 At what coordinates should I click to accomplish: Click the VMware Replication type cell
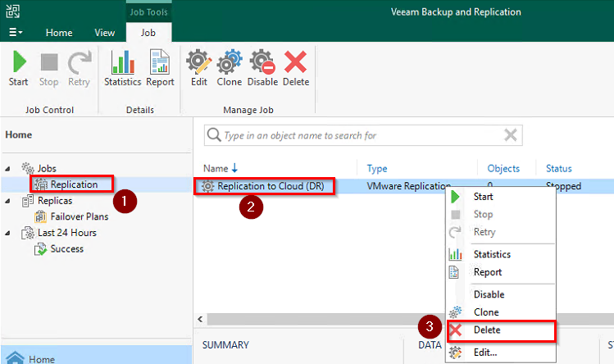[409, 186]
